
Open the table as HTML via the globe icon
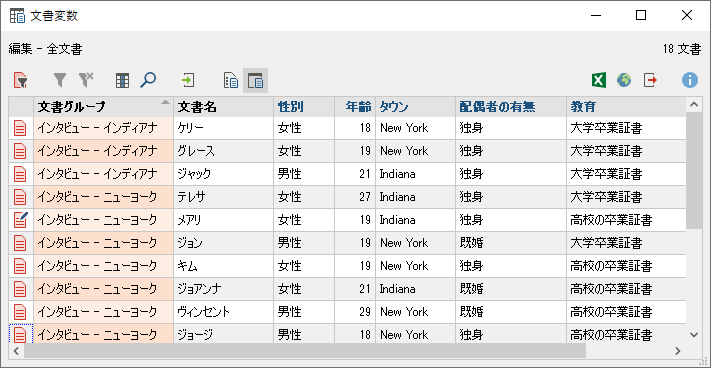click(624, 81)
